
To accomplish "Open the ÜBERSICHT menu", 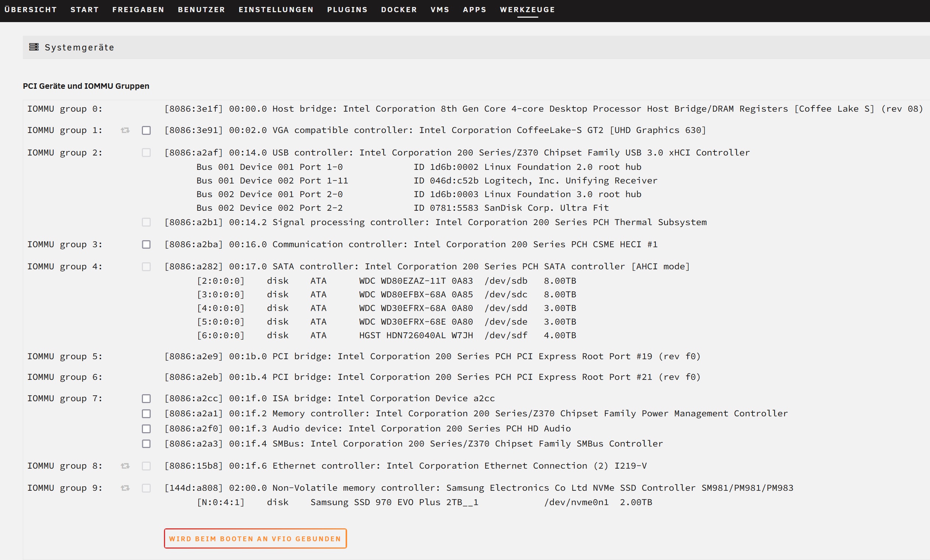I will [31, 10].
